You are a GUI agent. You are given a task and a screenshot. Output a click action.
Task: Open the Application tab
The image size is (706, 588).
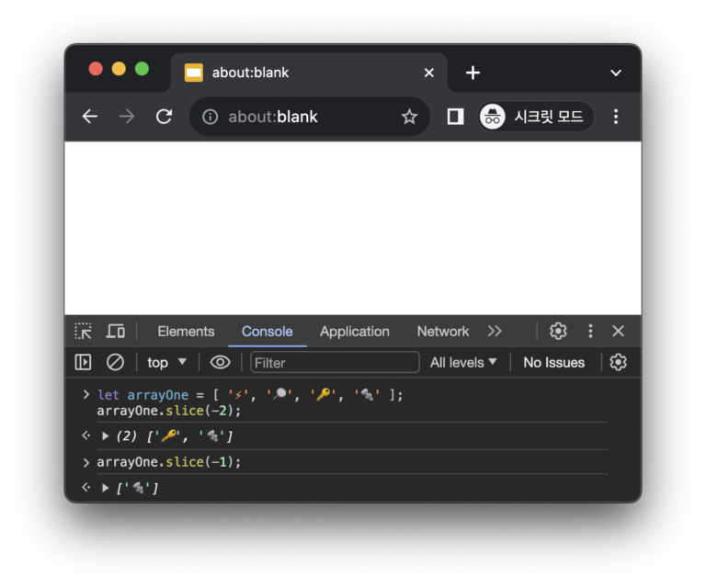coord(355,332)
